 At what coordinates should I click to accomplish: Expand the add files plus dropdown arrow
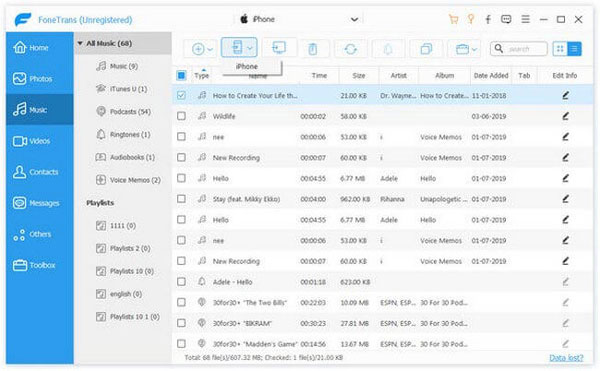tap(210, 49)
